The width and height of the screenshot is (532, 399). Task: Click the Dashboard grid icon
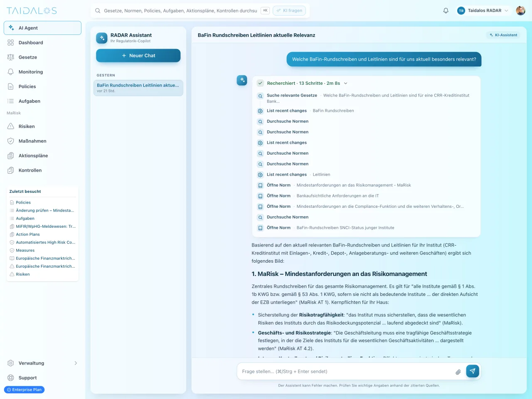11,42
